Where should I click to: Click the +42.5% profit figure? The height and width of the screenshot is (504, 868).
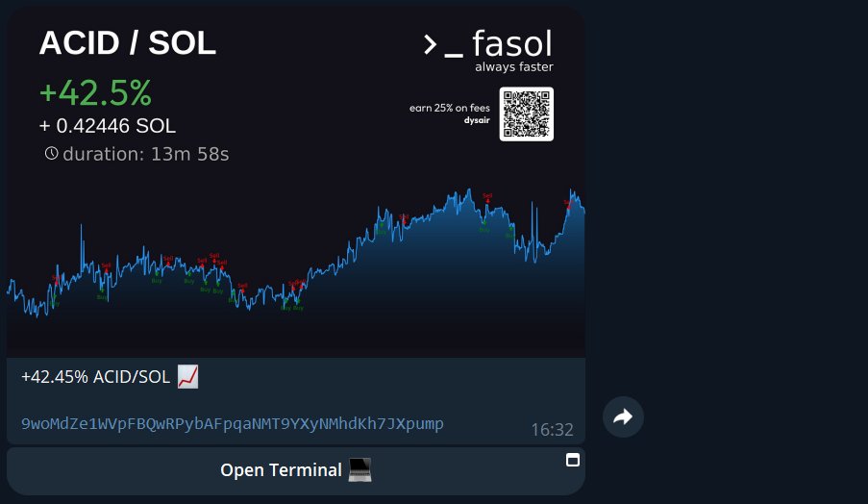coord(95,92)
